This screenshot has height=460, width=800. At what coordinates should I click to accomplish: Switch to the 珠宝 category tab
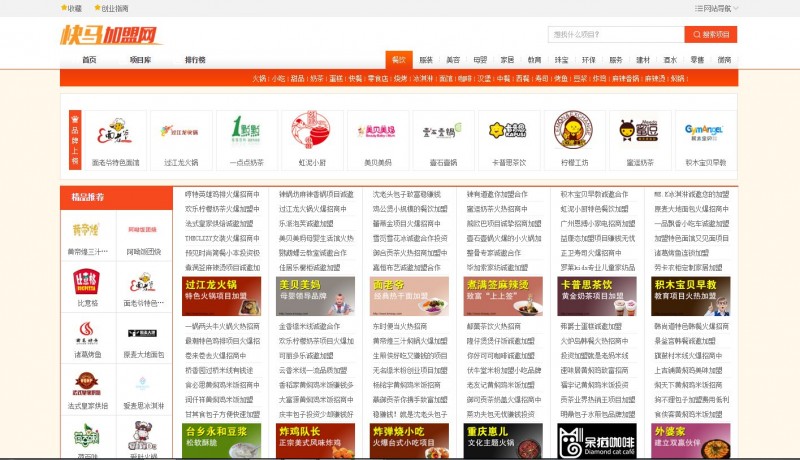(561, 60)
